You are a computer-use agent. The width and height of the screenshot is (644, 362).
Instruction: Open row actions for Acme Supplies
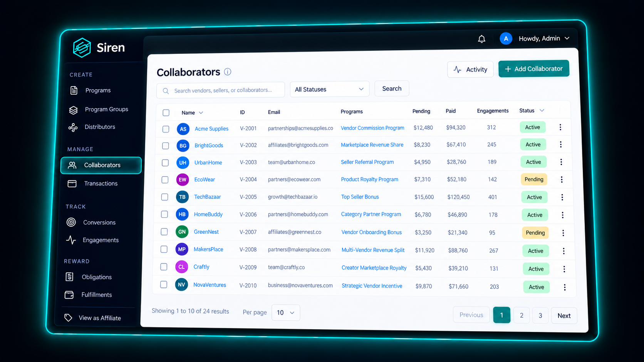pos(560,127)
